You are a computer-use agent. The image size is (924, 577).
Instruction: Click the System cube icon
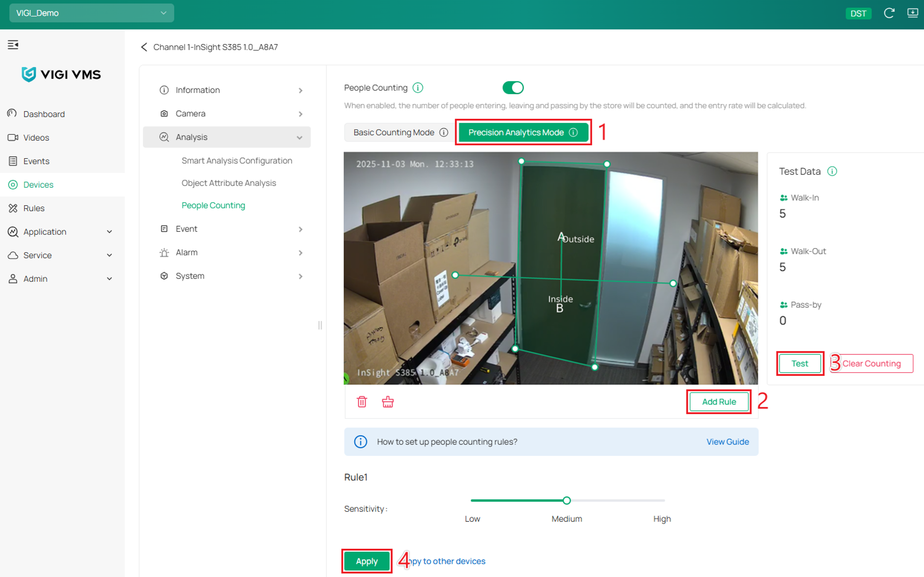(x=164, y=276)
